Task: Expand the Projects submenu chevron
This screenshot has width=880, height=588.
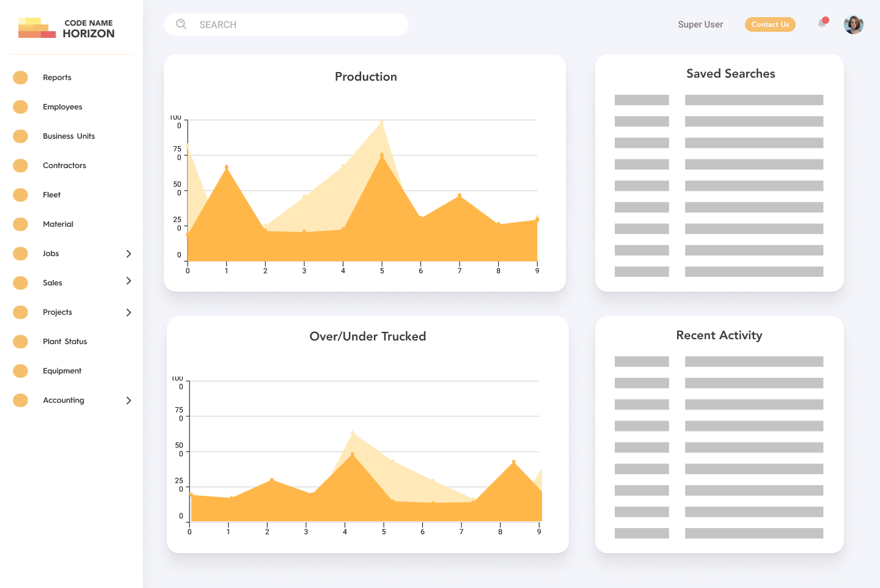Action: pos(128,312)
